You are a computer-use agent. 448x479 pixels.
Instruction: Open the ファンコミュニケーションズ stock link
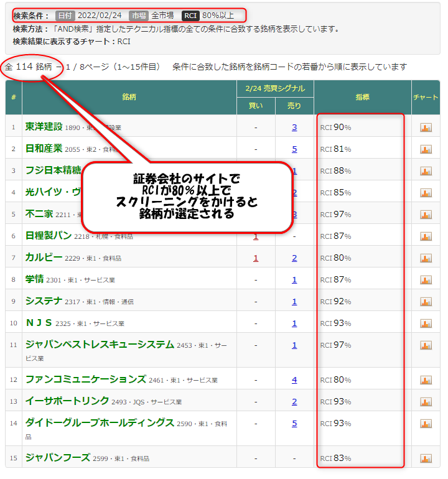pos(86,379)
